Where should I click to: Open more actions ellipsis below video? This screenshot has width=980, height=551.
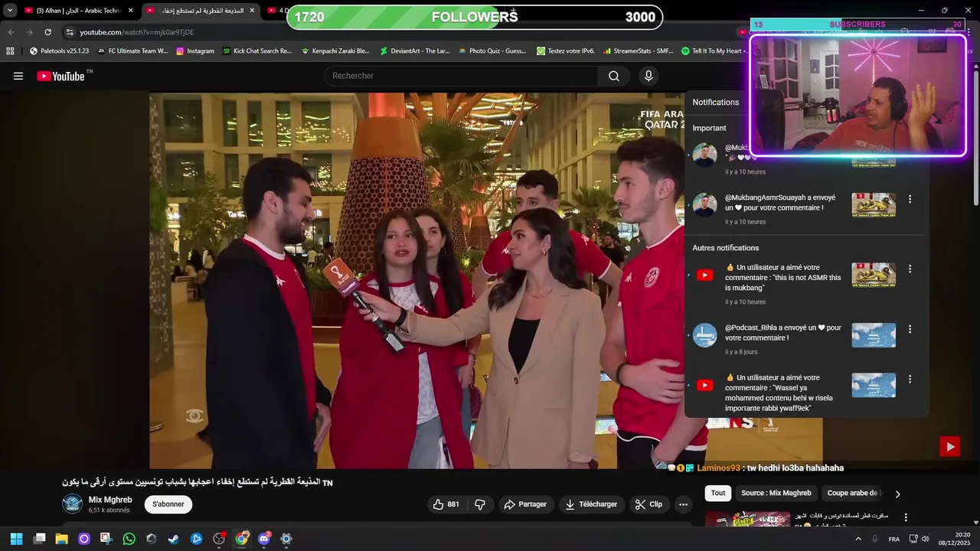[x=683, y=504]
